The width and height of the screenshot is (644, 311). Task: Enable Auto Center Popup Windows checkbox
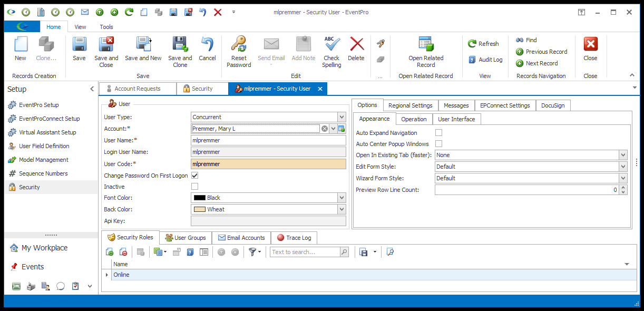[x=438, y=144]
